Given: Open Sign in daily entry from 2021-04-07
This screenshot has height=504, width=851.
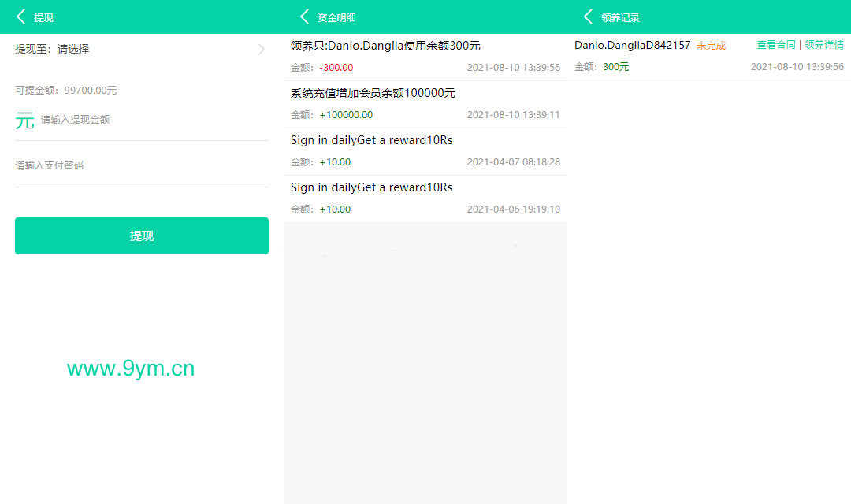Looking at the screenshot, I should pyautogui.click(x=425, y=151).
